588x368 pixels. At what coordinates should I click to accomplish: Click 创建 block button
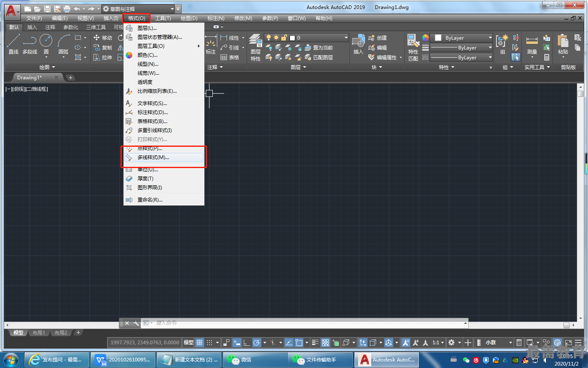[378, 38]
